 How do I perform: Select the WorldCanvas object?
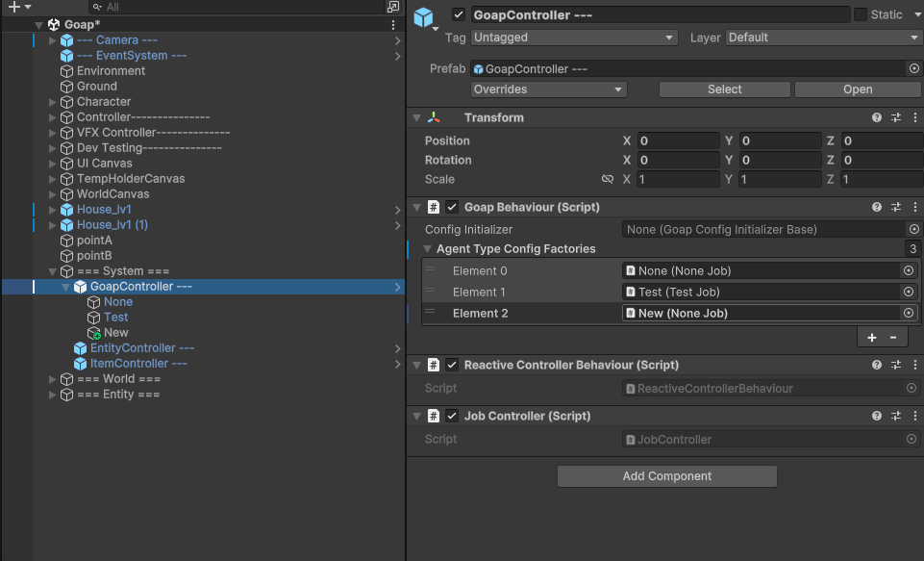113,194
